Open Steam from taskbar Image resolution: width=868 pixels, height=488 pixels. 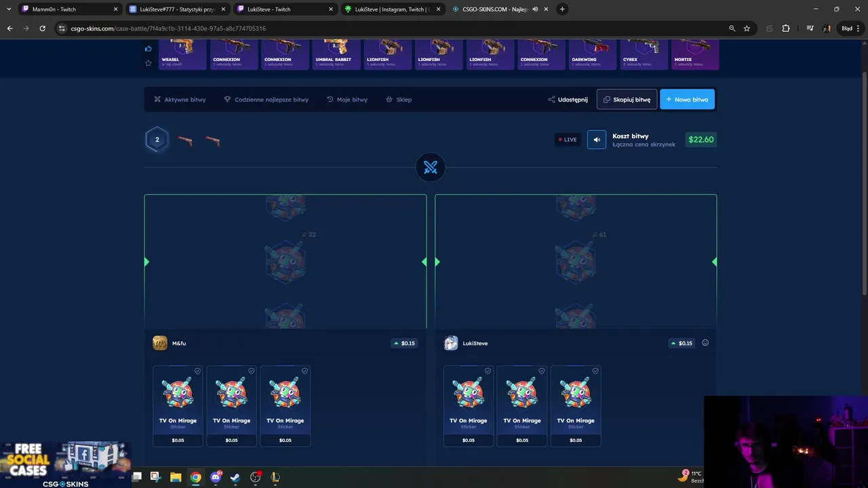tap(235, 477)
